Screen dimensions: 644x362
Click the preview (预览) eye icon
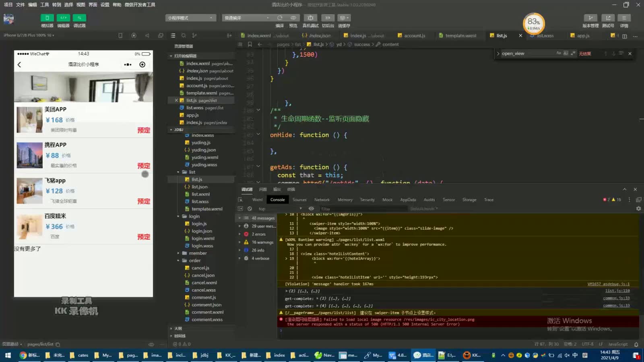click(293, 18)
